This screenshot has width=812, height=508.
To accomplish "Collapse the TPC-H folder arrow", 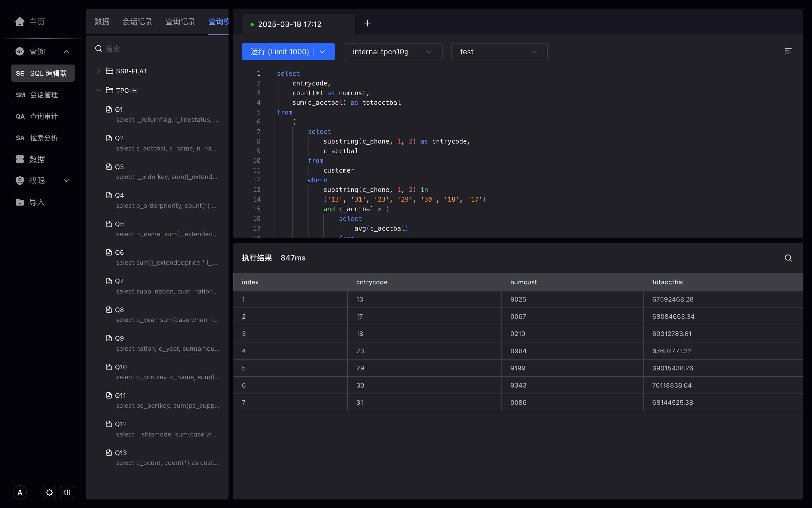I will tap(99, 90).
